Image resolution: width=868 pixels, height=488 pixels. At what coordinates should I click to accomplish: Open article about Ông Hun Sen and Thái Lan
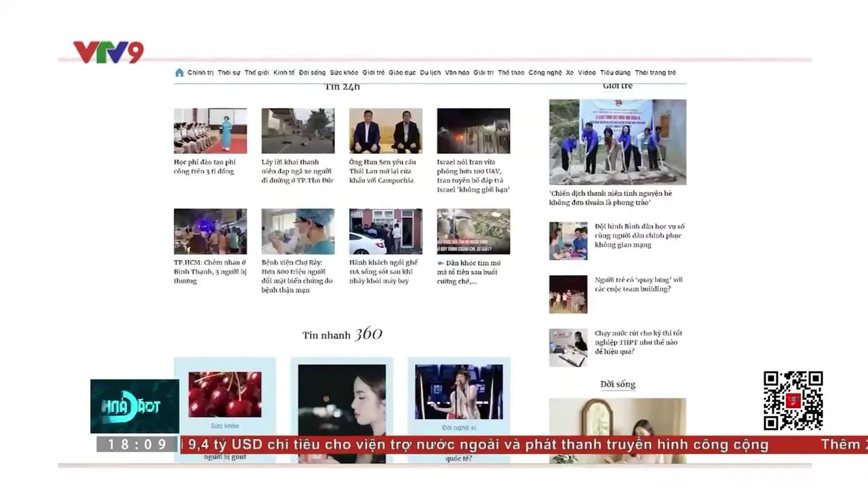pyautogui.click(x=382, y=171)
